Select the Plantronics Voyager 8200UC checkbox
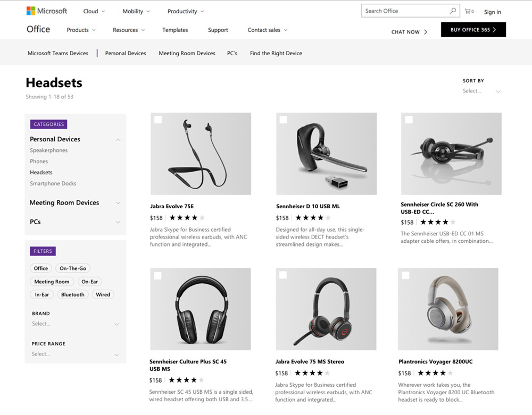The width and height of the screenshot is (532, 415). click(x=405, y=275)
